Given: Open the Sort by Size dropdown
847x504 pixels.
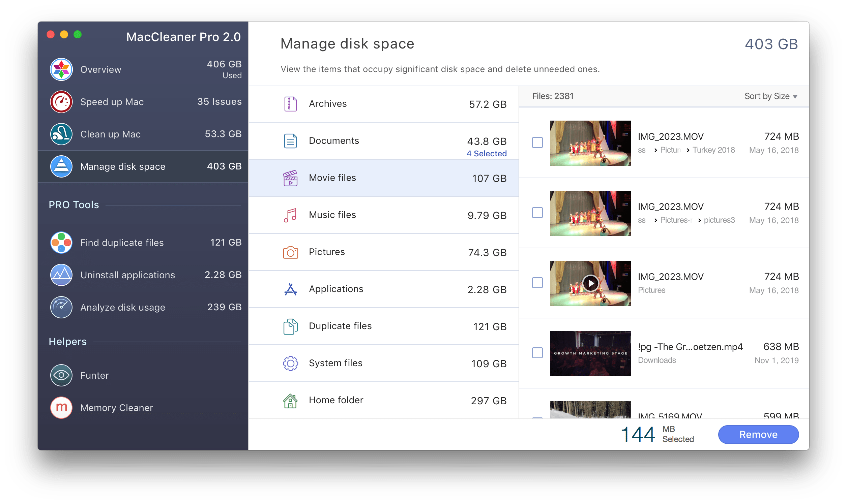Looking at the screenshot, I should (770, 96).
